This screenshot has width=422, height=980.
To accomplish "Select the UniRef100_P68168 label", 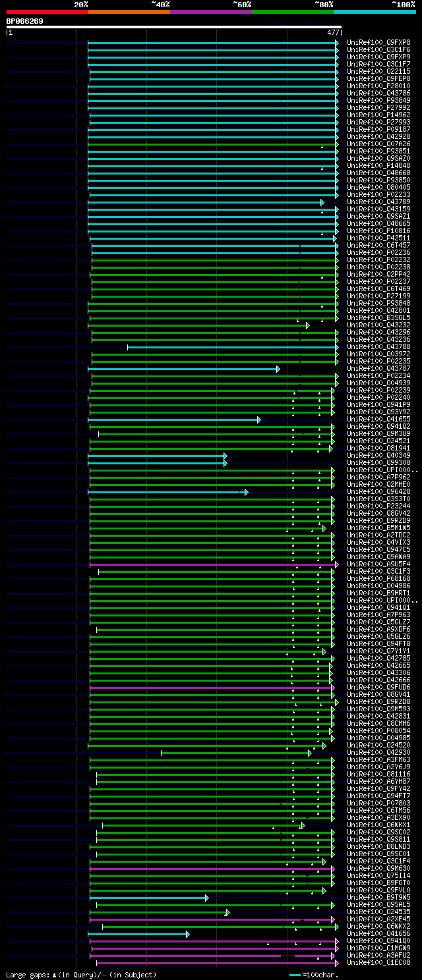I will click(x=378, y=579).
